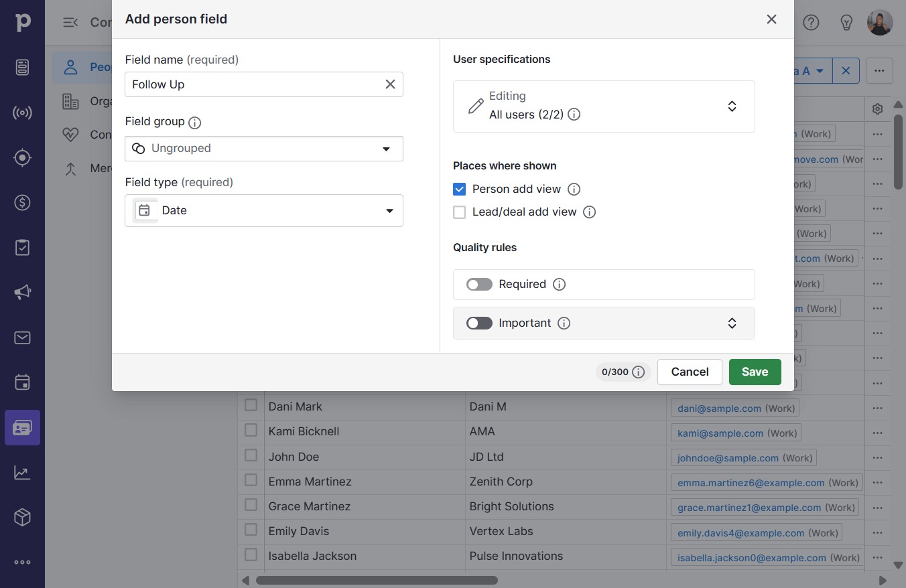Select the Dani Mark row checkbox
The height and width of the screenshot is (588, 906).
[251, 405]
